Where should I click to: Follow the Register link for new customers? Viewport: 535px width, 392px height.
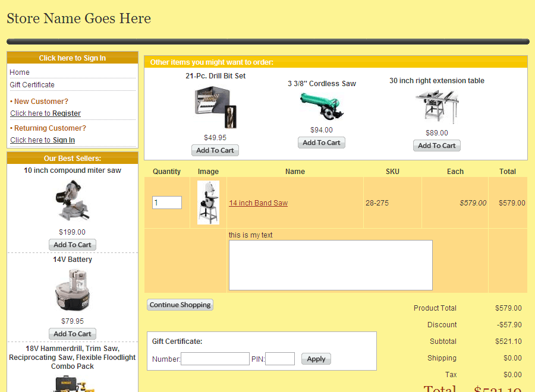pos(66,113)
